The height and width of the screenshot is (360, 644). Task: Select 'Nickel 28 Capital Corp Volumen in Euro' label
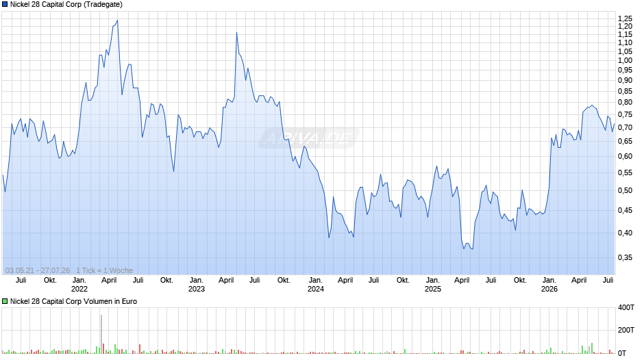tap(73, 301)
